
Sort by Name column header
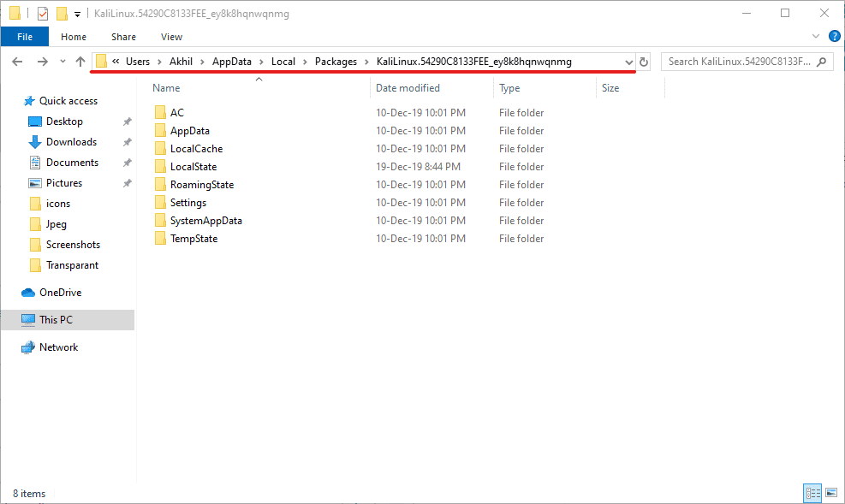pos(166,88)
